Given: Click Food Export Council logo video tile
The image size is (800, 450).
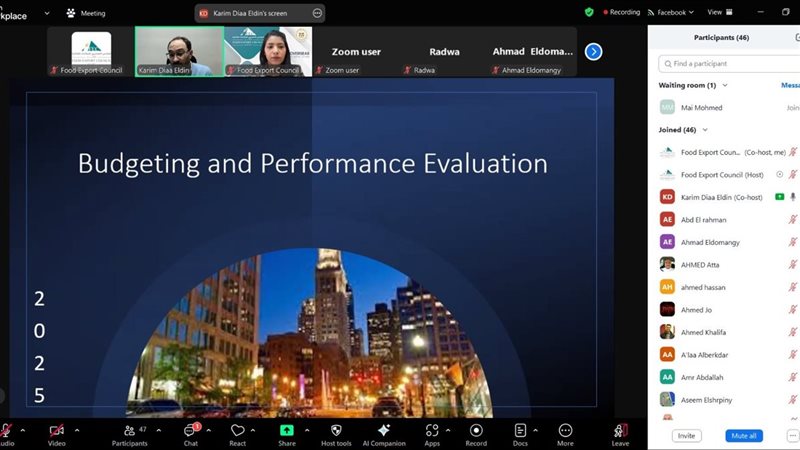Looking at the screenshot, I should pos(91,52).
